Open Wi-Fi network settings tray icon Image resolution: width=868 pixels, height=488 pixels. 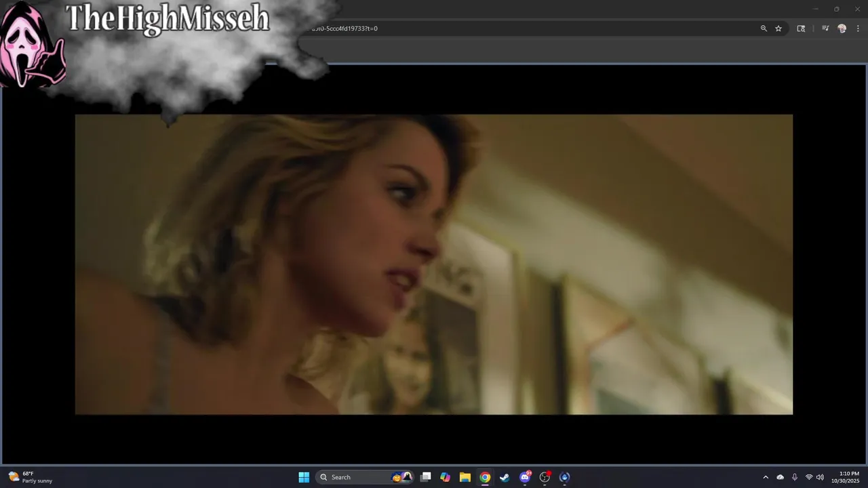point(809,477)
